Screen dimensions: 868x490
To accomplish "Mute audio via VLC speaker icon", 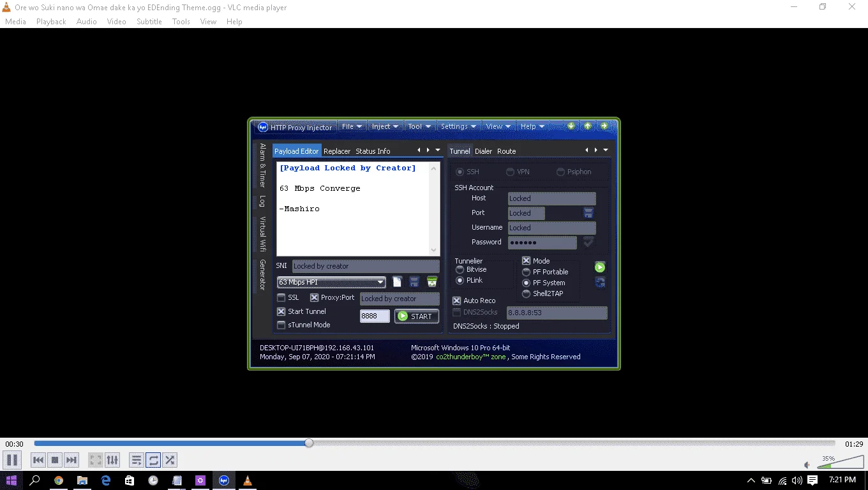I will coord(807,464).
